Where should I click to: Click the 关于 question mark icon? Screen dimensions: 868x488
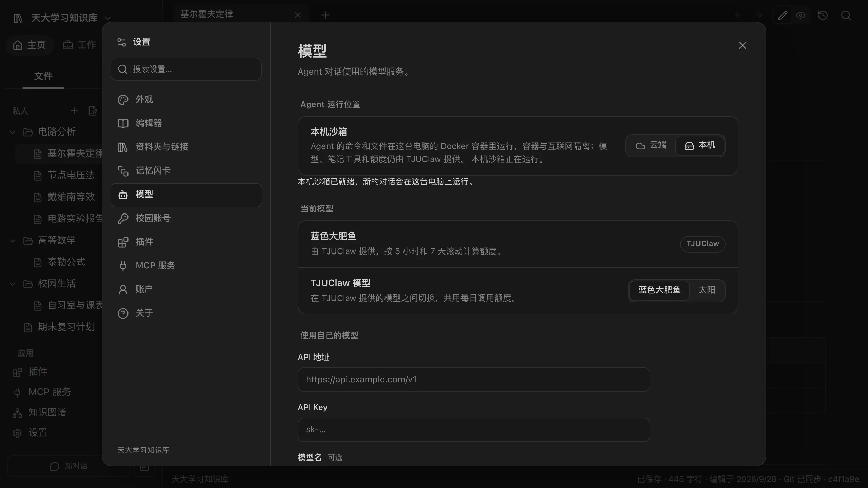pyautogui.click(x=123, y=313)
